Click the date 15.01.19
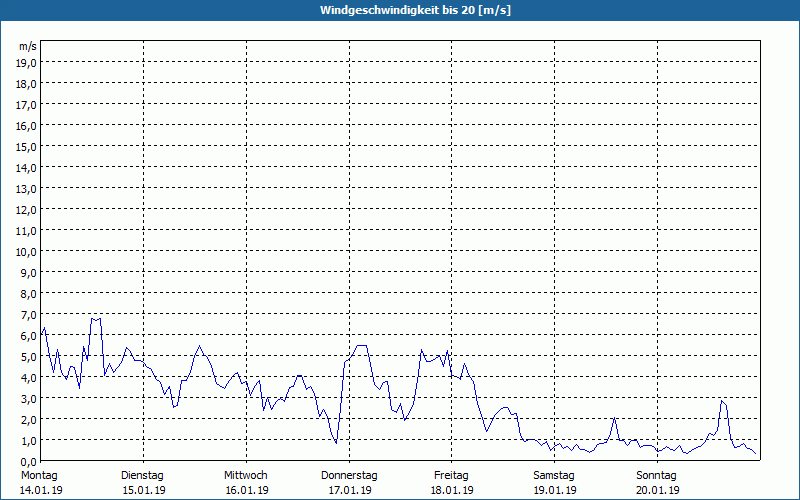800x500 pixels. click(144, 490)
